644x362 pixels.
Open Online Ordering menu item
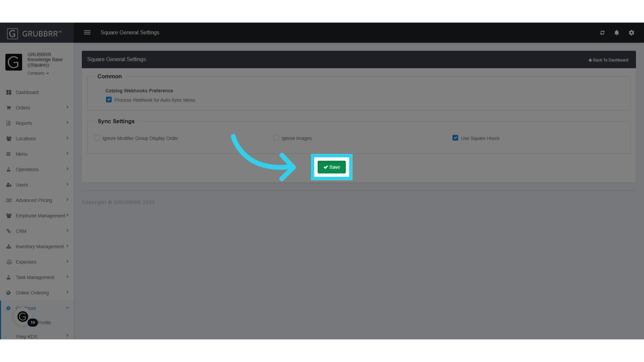pyautogui.click(x=37, y=293)
